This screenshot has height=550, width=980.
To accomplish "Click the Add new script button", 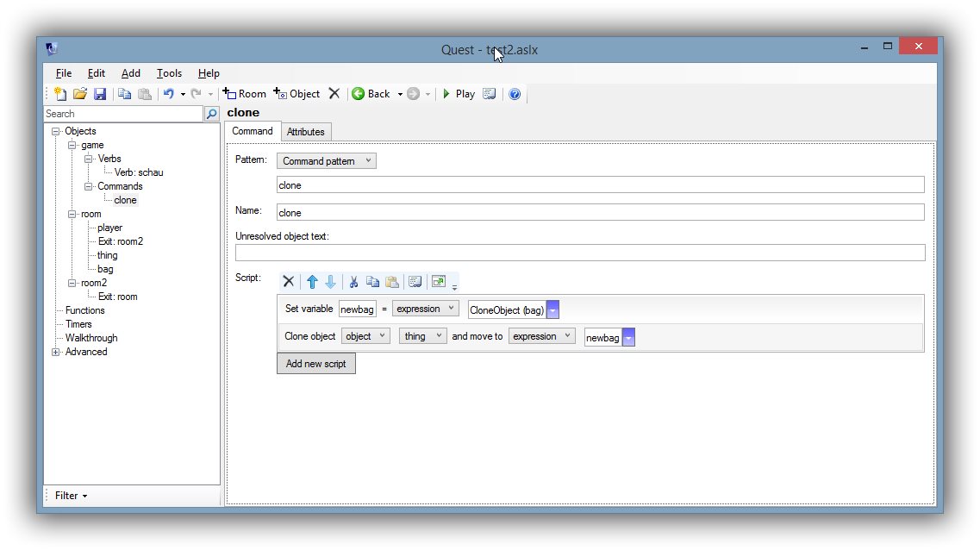I will (x=315, y=364).
